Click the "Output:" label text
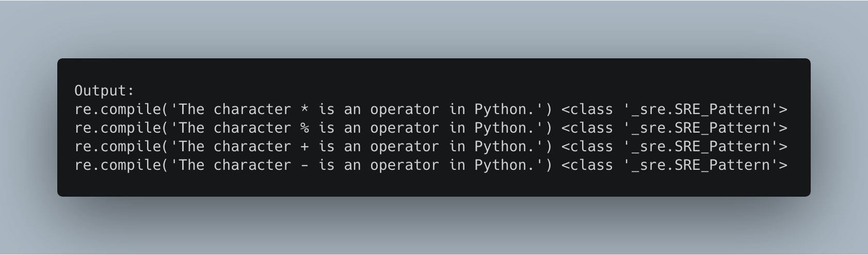Screen dimensions: 868x255 coord(104,91)
